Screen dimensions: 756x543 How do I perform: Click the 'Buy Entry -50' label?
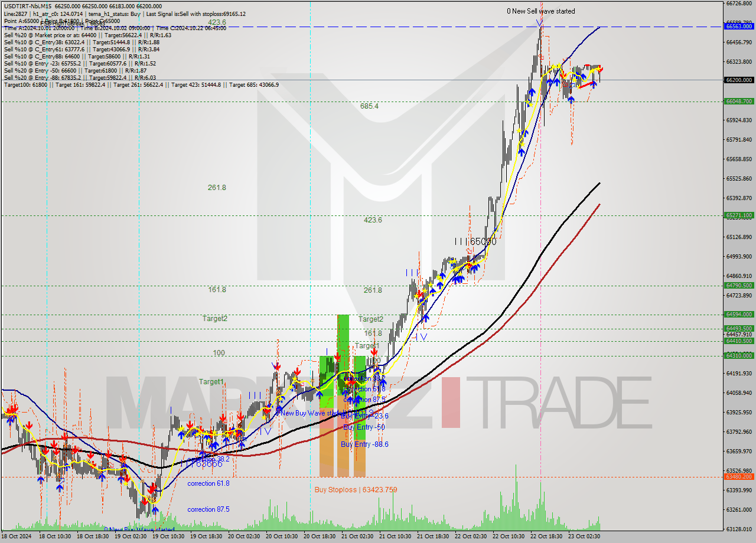pos(364,427)
